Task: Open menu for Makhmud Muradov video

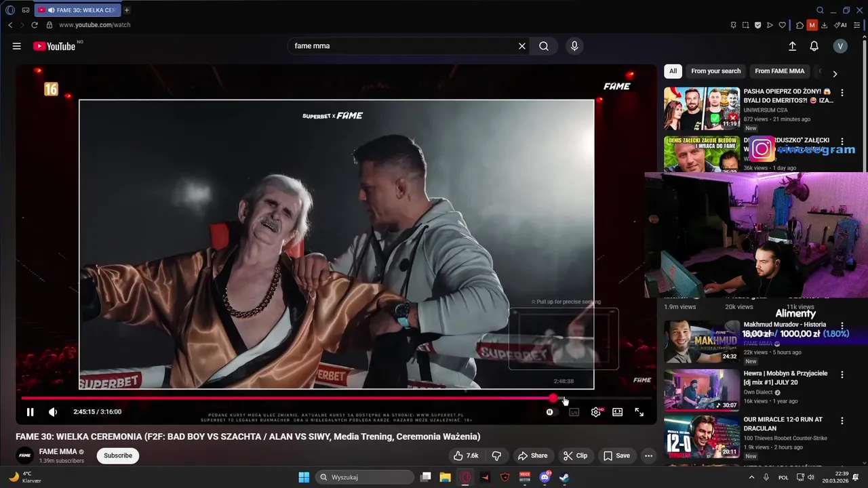Action: click(x=842, y=325)
